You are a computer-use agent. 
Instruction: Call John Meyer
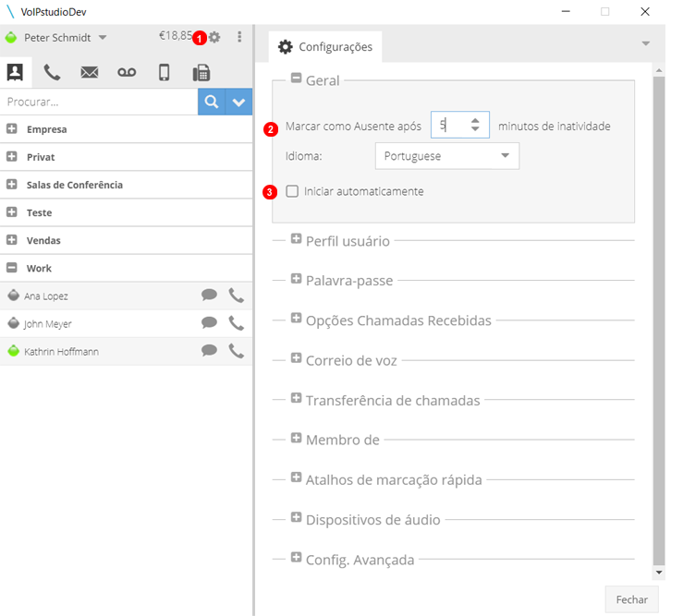(236, 323)
